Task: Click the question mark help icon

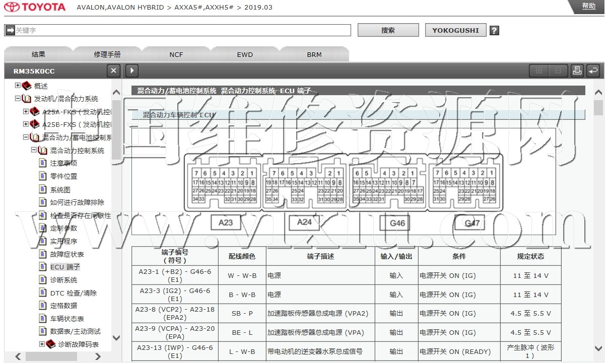Action: (x=494, y=31)
